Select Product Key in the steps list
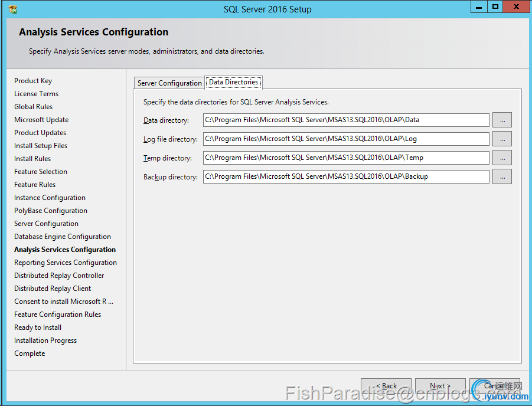This screenshot has height=406, width=532. [x=33, y=81]
